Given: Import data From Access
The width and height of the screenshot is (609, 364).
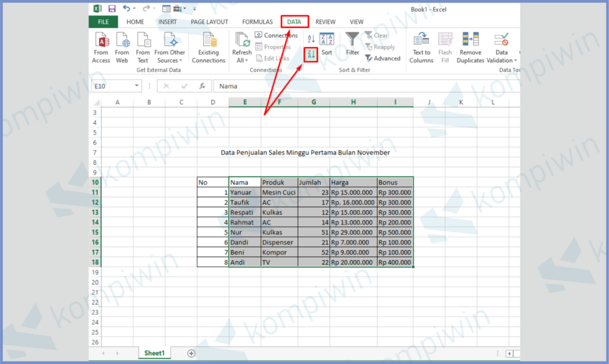Looking at the screenshot, I should click(x=101, y=48).
